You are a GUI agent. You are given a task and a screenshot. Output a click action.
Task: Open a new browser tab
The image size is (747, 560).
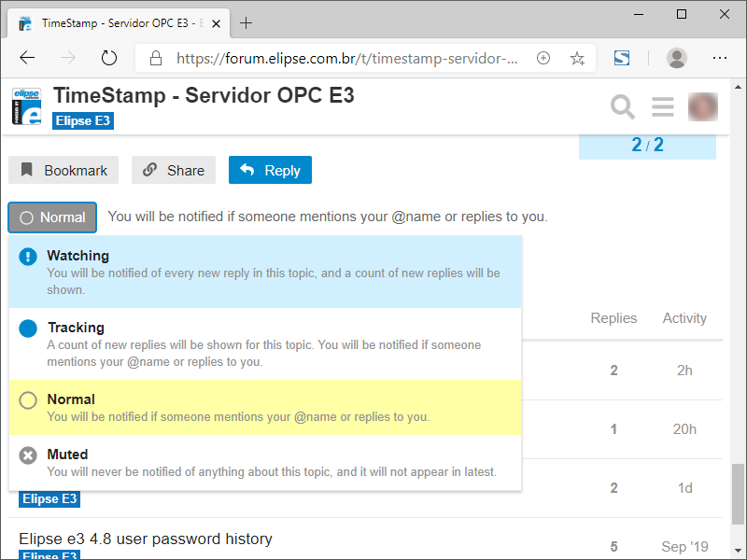coord(247,22)
